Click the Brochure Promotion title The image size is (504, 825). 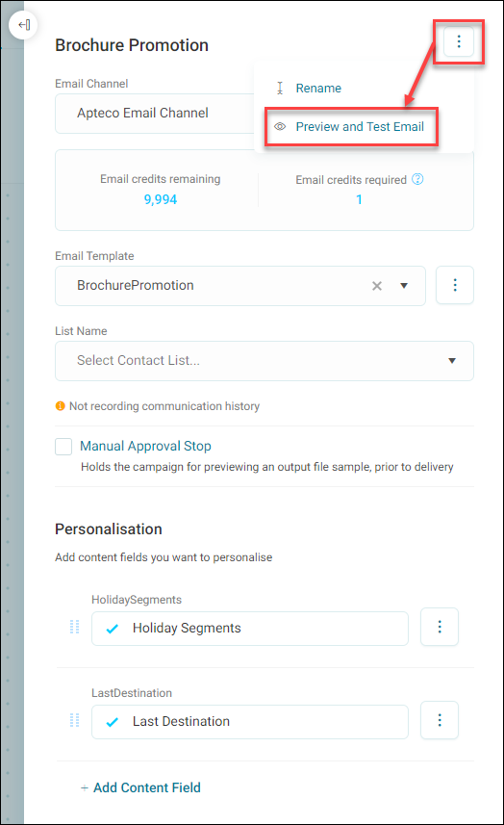click(x=132, y=45)
